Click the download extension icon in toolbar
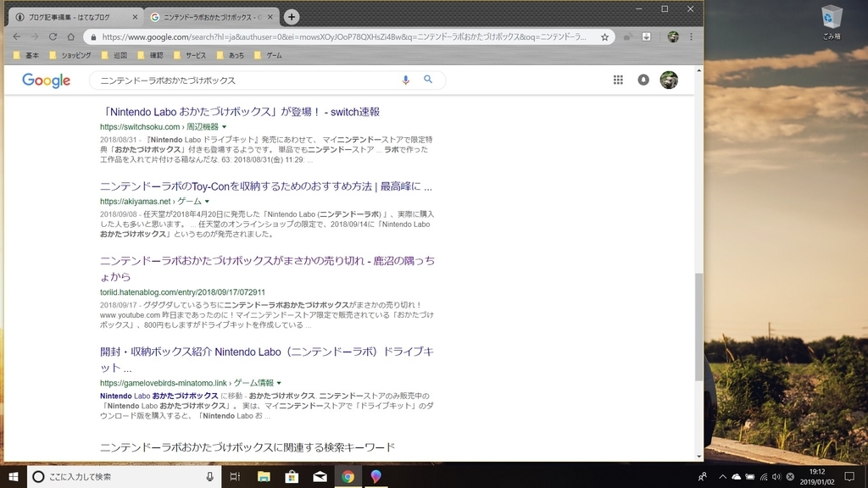 click(x=646, y=36)
